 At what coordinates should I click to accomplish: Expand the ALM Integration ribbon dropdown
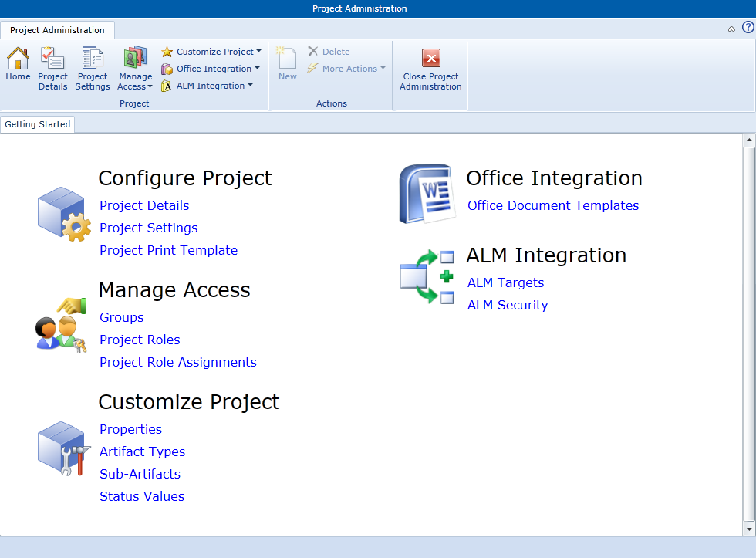pos(207,86)
